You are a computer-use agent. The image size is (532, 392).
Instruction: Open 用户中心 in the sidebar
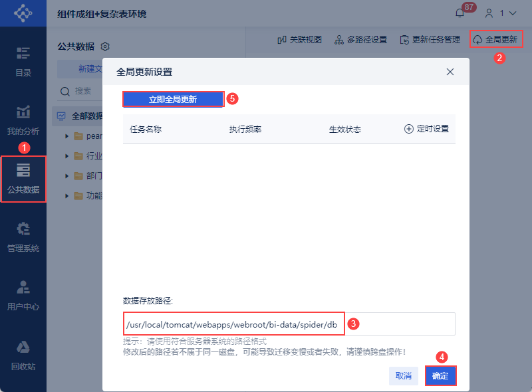click(x=23, y=296)
